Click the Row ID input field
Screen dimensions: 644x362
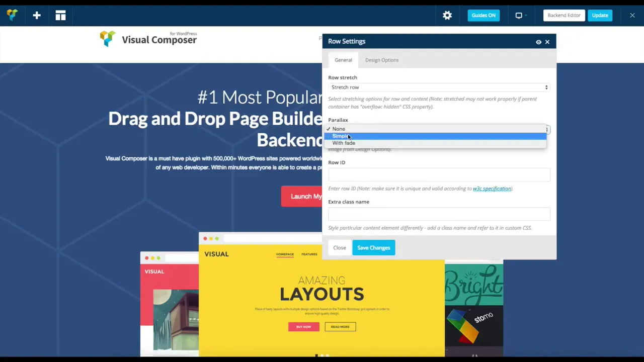tap(439, 174)
